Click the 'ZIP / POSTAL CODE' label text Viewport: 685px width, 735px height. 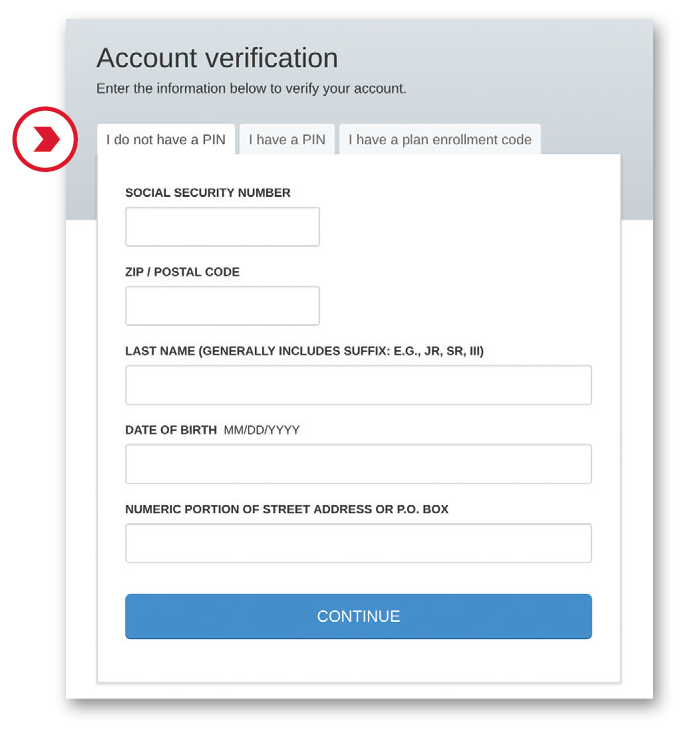[182, 272]
